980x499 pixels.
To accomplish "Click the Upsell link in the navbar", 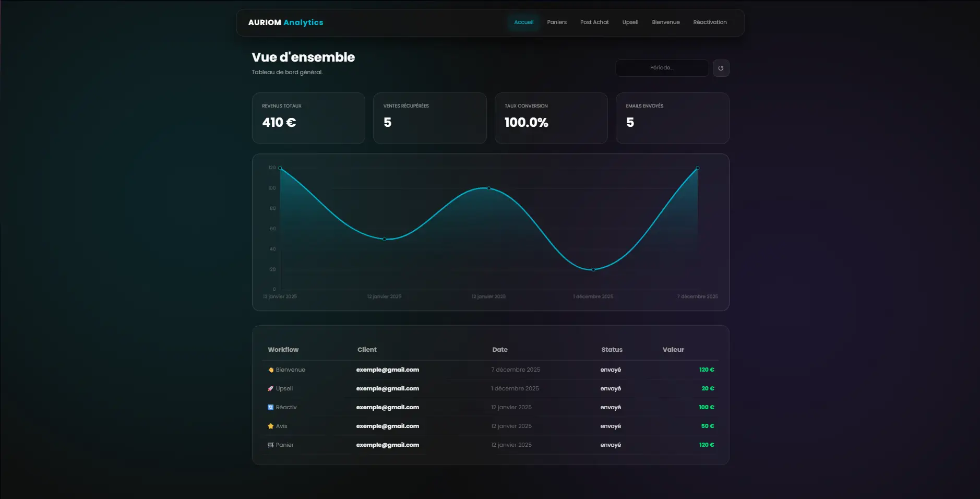I will tap(630, 22).
